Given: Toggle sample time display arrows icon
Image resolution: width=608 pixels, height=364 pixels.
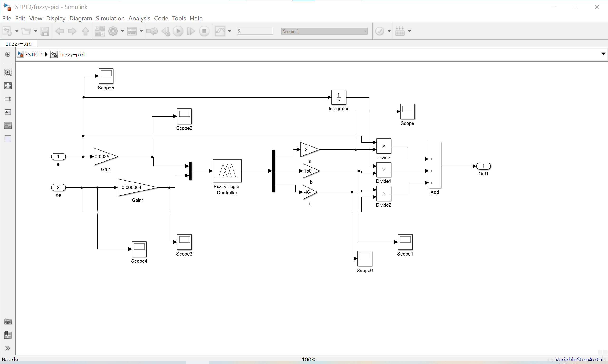Looking at the screenshot, I should click(8, 99).
